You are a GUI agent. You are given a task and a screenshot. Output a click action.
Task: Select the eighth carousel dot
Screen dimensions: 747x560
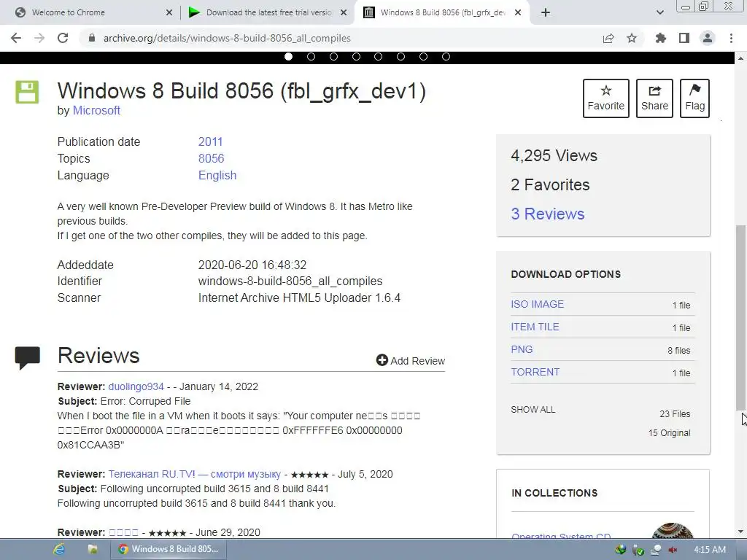click(446, 57)
